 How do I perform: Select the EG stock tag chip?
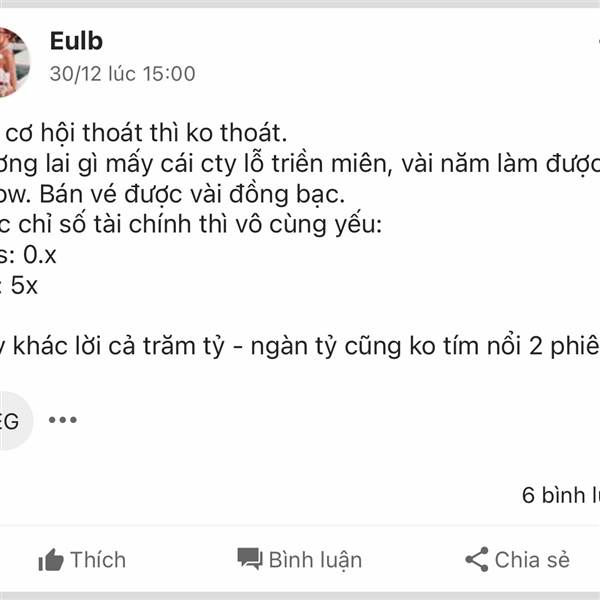click(x=13, y=421)
